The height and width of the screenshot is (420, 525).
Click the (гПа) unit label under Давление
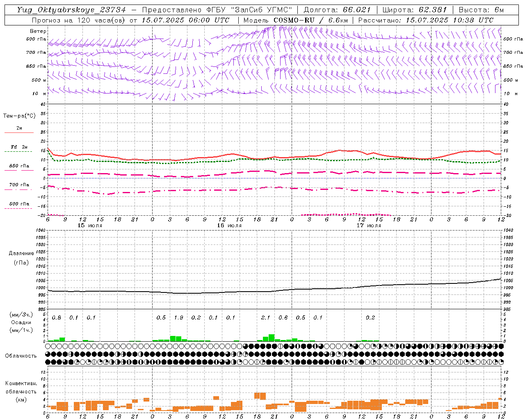pyautogui.click(x=21, y=262)
